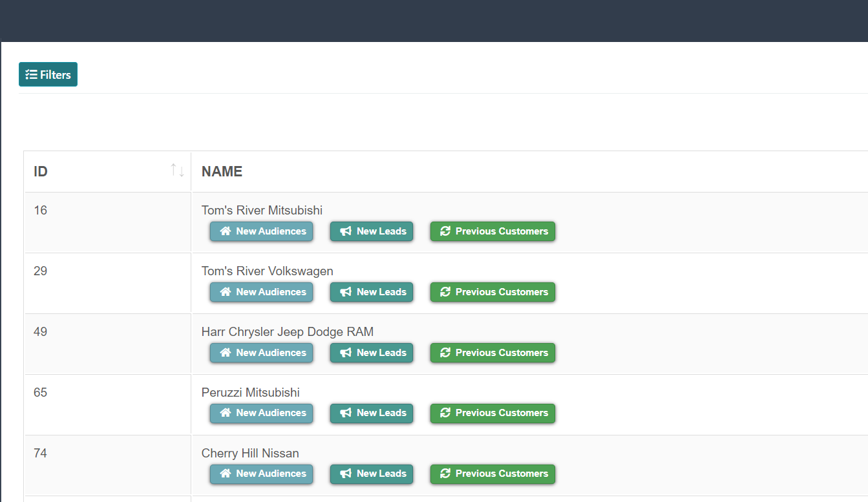Click the Peruzzi Mitsubishi dealer name
The width and height of the screenshot is (868, 502).
click(250, 392)
